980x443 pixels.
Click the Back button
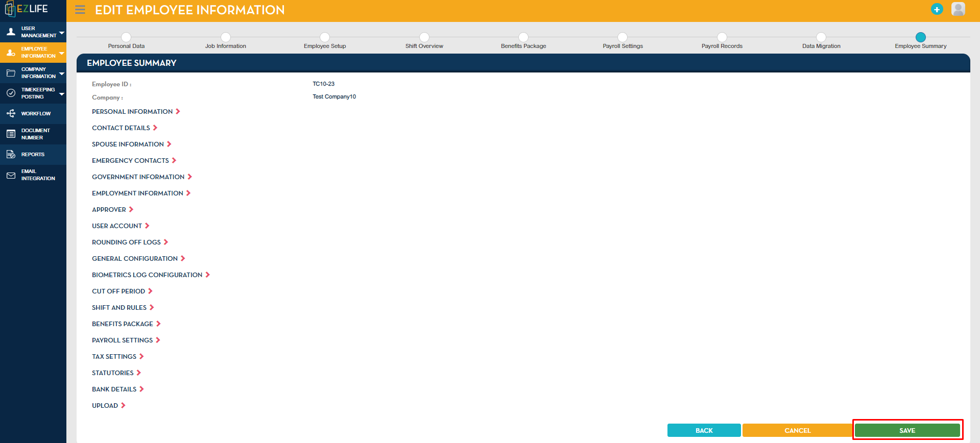click(x=704, y=430)
